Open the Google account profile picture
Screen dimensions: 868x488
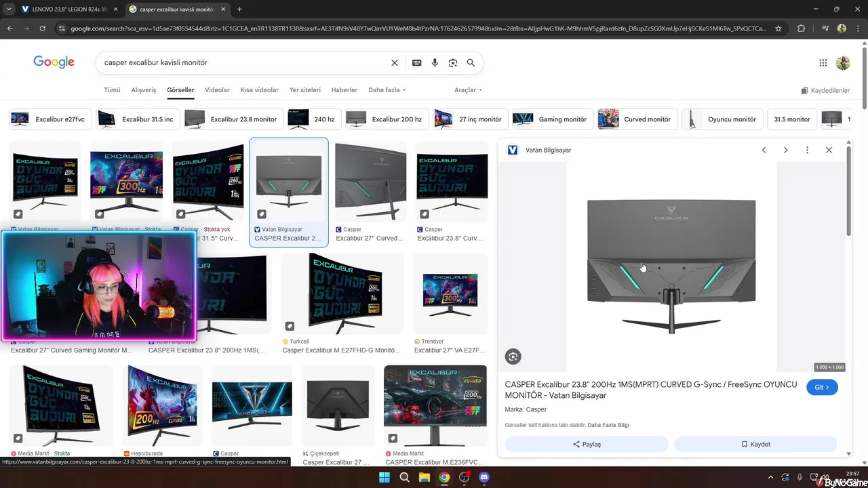coord(843,62)
